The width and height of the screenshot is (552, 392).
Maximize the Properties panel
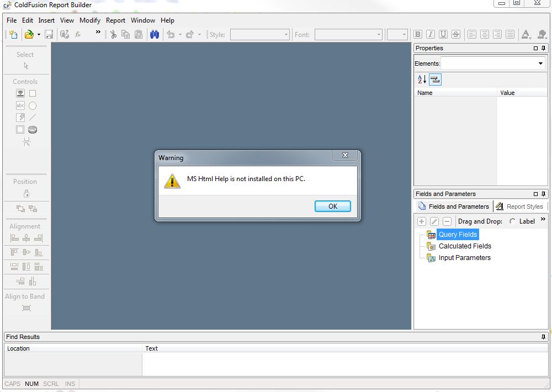(536, 48)
